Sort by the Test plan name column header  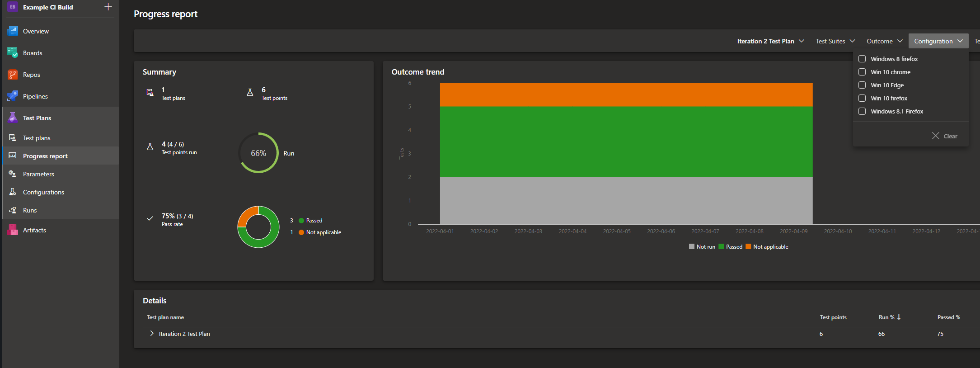165,317
